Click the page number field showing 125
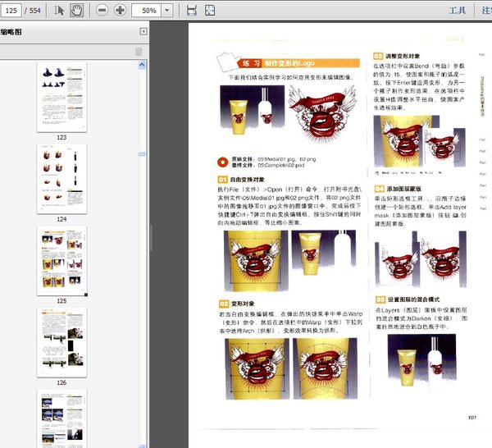The image size is (492, 448). (x=11, y=11)
